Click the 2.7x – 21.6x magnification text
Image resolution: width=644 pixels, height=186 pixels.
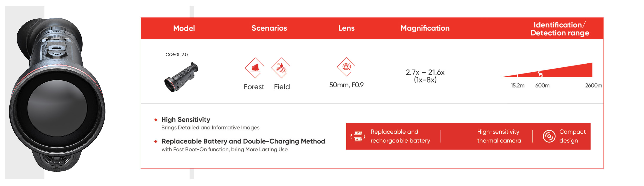(425, 72)
